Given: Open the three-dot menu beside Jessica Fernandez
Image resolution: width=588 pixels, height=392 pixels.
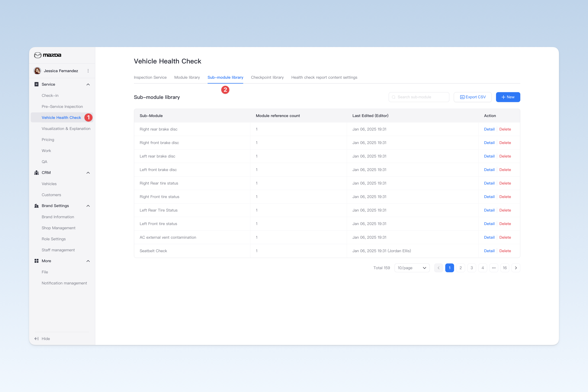Looking at the screenshot, I should [88, 71].
